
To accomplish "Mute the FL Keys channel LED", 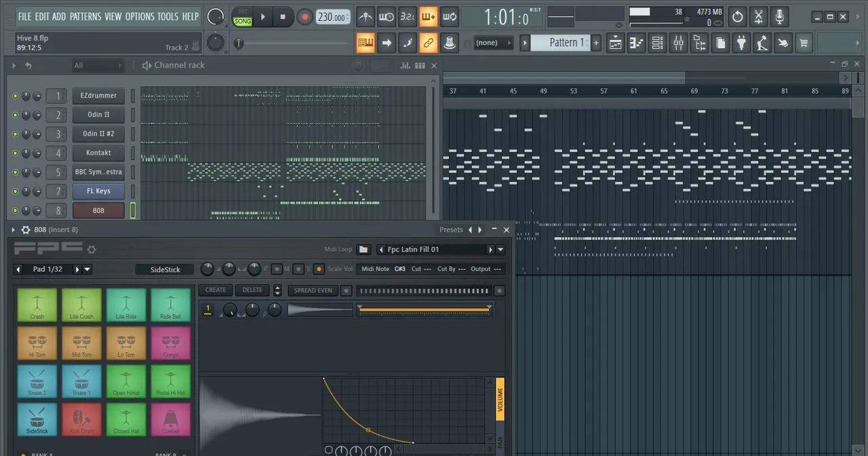I will click(x=15, y=191).
